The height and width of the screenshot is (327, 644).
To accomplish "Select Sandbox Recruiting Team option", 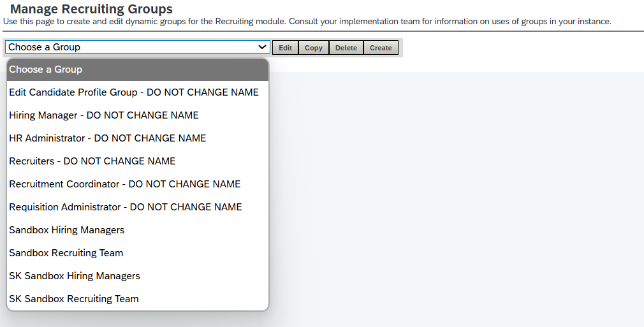I will pyautogui.click(x=138, y=253).
